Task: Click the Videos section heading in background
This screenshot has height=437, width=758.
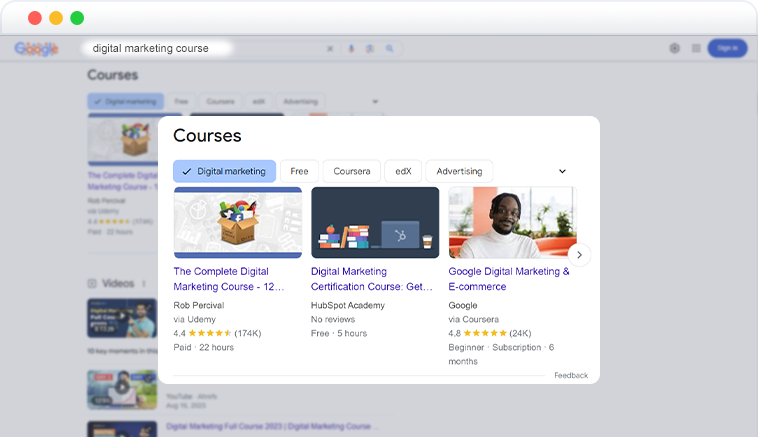Action: 117,283
